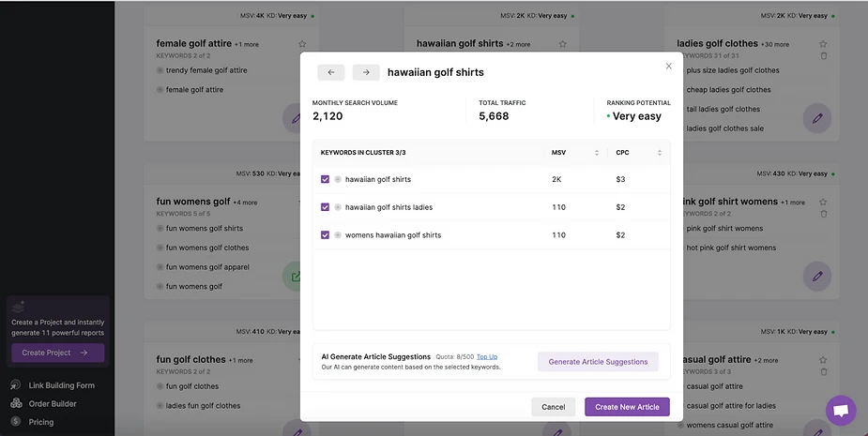
Task: Go to Pricing in the sidebar
Action: click(40, 422)
